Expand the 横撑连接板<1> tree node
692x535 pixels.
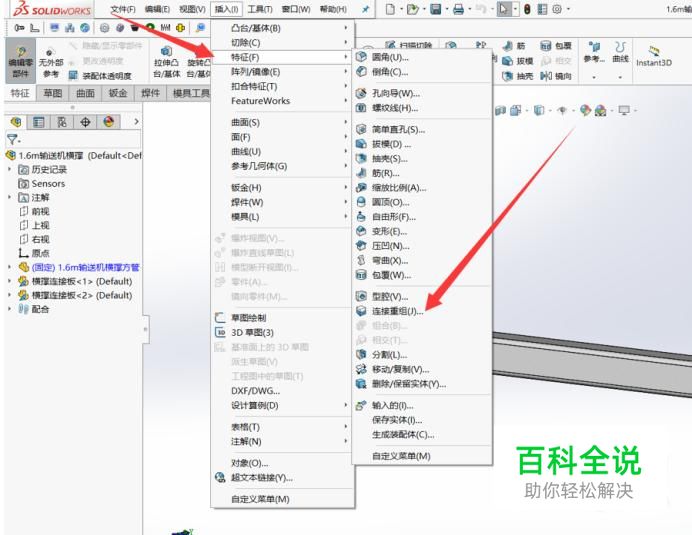(9, 281)
